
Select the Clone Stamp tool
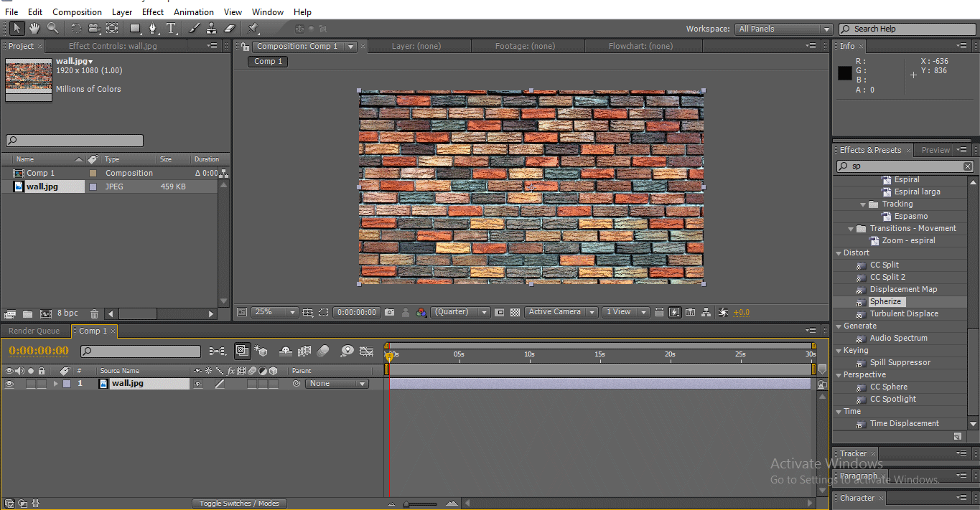(x=211, y=28)
